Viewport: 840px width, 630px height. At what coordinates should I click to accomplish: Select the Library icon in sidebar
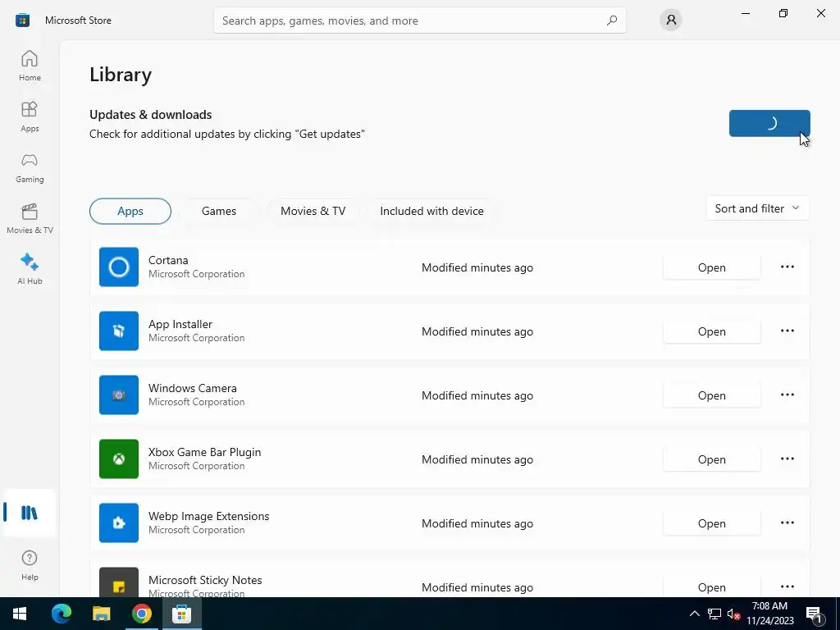tap(30, 513)
